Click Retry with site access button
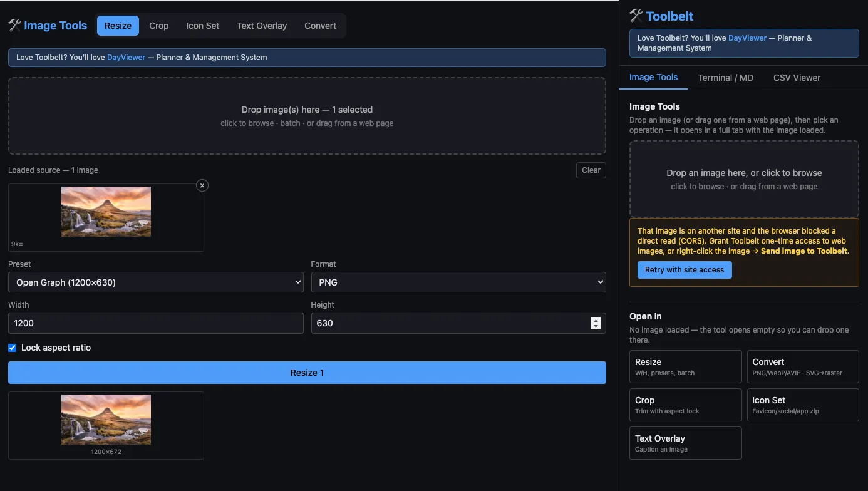Screen dimensions: 868x491 click(x=685, y=270)
